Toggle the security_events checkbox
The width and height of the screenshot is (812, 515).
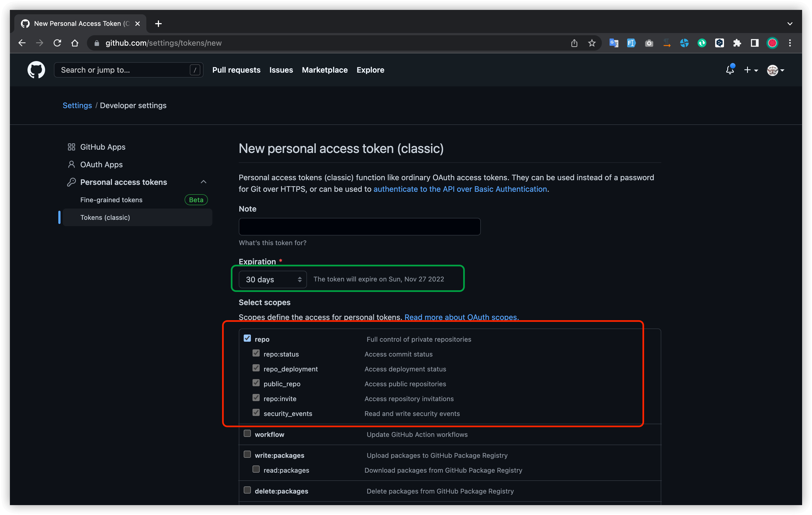pos(256,412)
